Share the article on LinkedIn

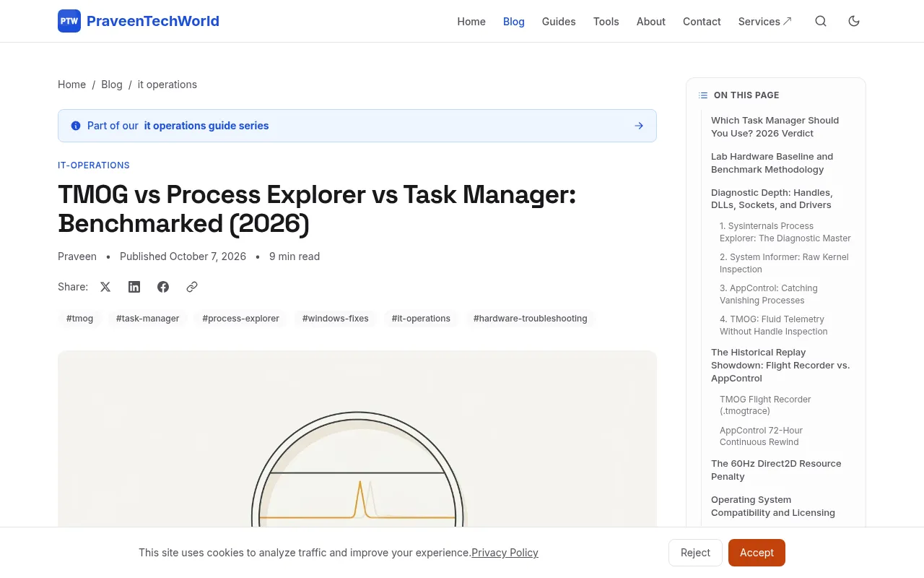[134, 287]
